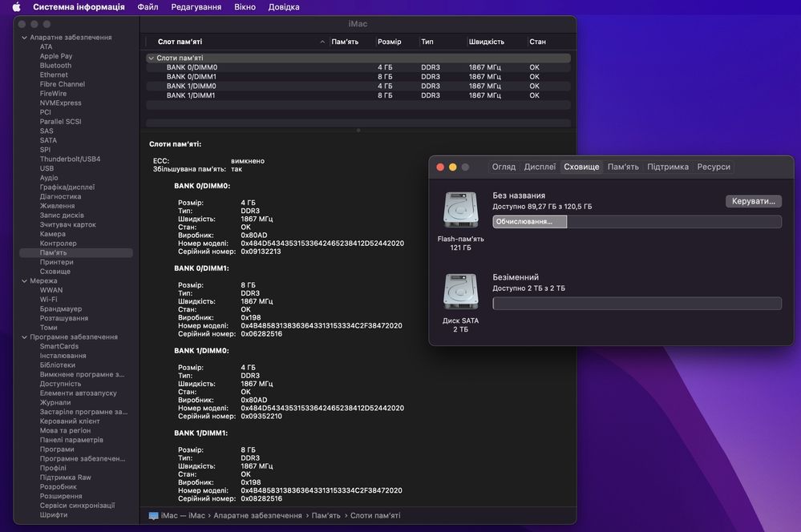This screenshot has height=532, width=801.
Task: Select the BANK 0/DIMM1 table row
Action: 358,77
